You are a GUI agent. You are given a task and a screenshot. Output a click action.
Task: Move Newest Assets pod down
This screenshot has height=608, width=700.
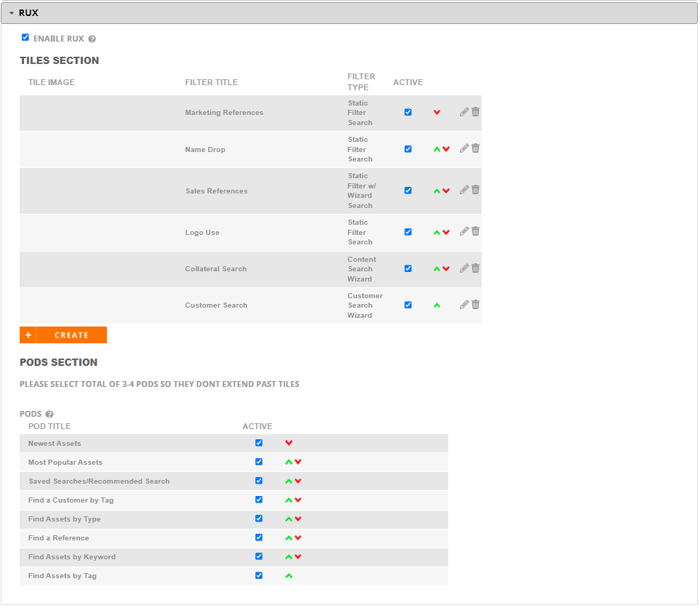click(x=289, y=443)
